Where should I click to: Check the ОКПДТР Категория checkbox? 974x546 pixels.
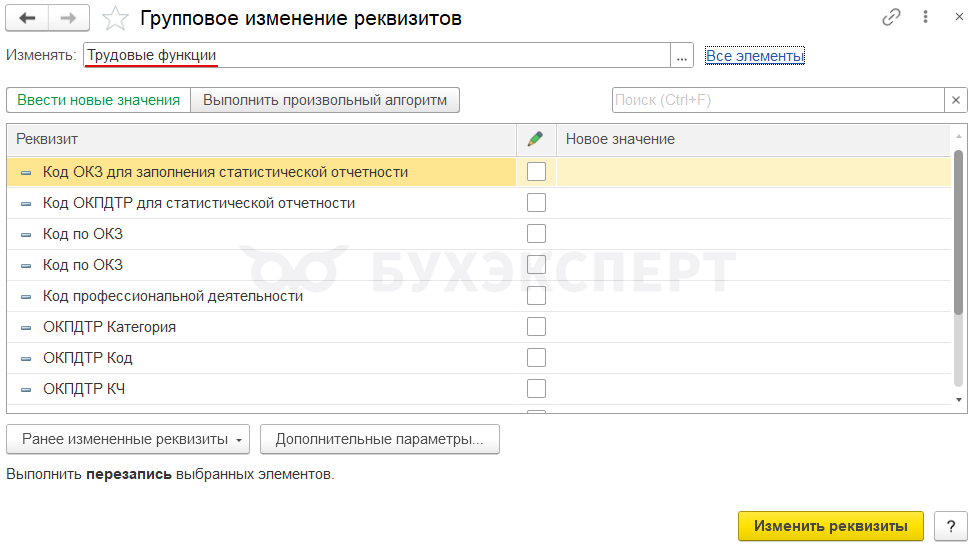tap(537, 327)
